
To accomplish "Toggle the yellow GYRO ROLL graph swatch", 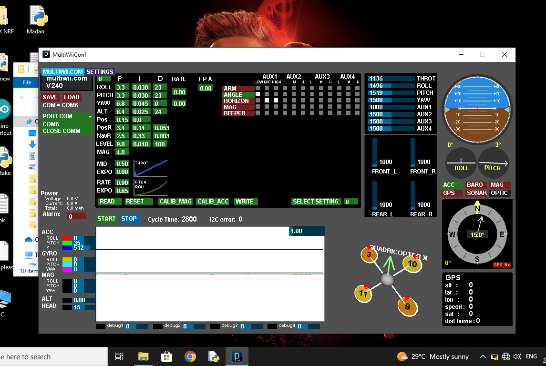I will click(x=67, y=260).
